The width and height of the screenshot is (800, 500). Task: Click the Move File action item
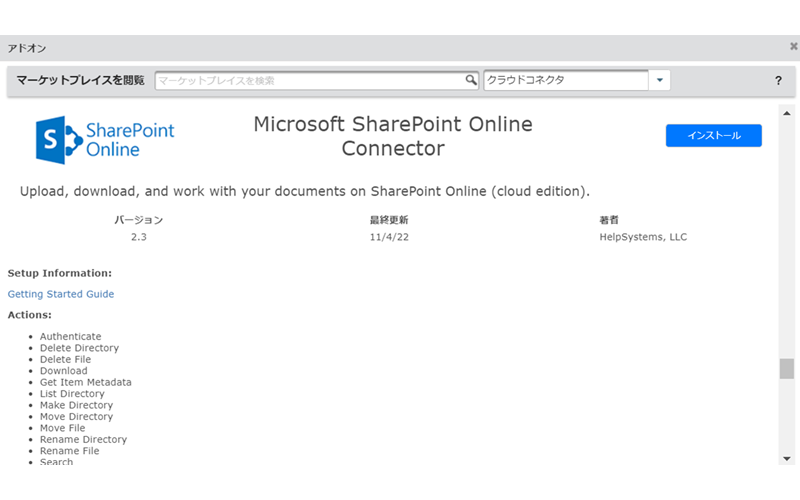[63, 428]
